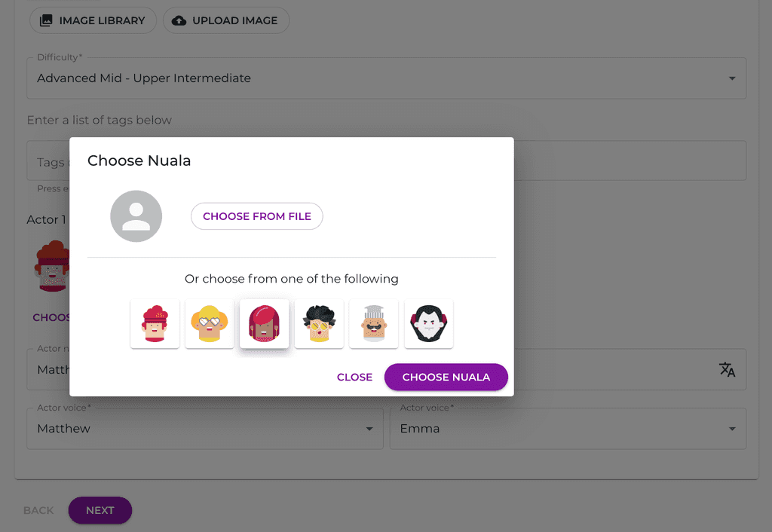772x532 pixels.
Task: Confirm with the Choose Nuala button
Action: pyautogui.click(x=446, y=377)
